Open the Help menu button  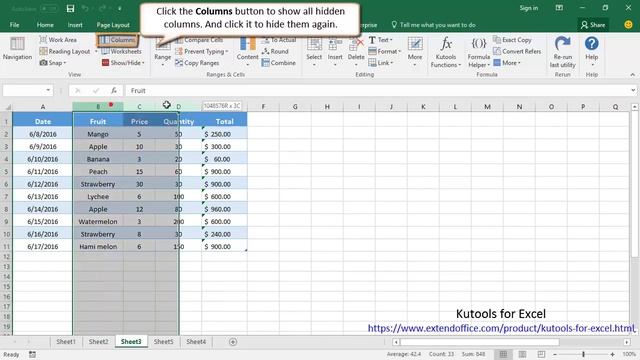(591, 51)
